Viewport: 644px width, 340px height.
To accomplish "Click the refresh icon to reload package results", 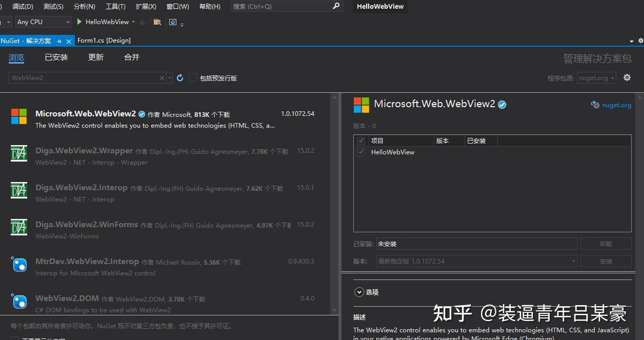I will pyautogui.click(x=179, y=77).
